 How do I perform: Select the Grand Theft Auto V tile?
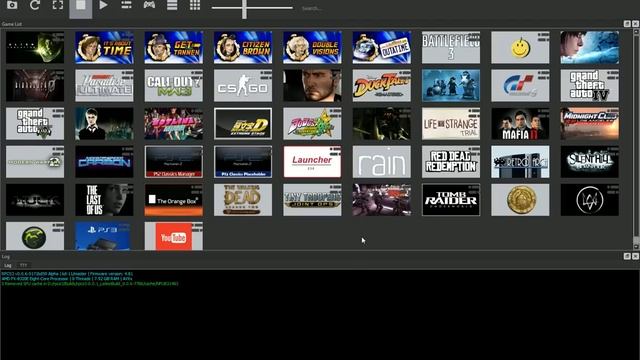pyautogui.click(x=35, y=124)
